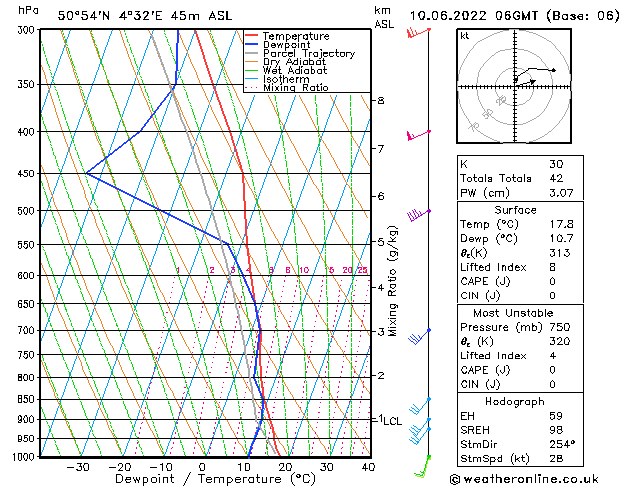Viewport: 629px width, 486px height.
Task: Click the SREH value 98
Action: click(x=556, y=430)
